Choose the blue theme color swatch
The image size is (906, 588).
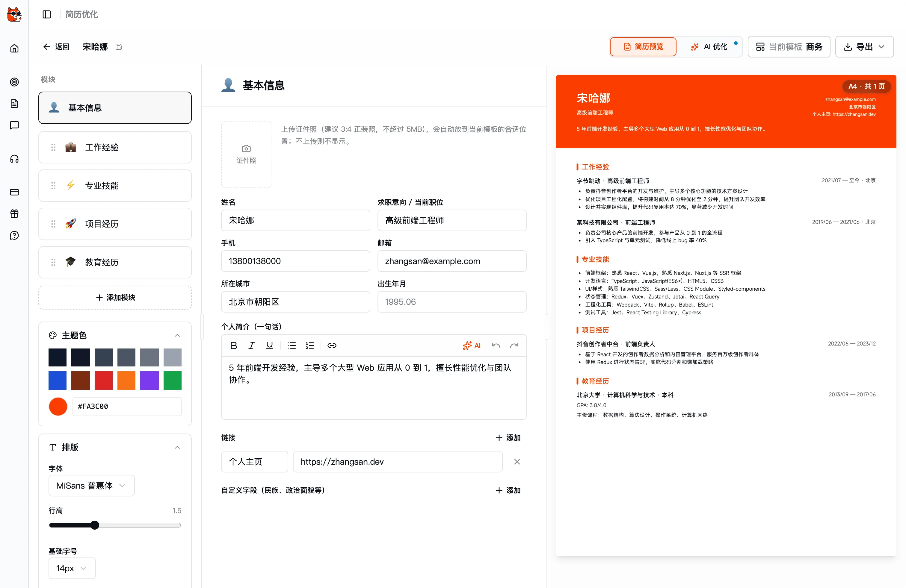58,380
